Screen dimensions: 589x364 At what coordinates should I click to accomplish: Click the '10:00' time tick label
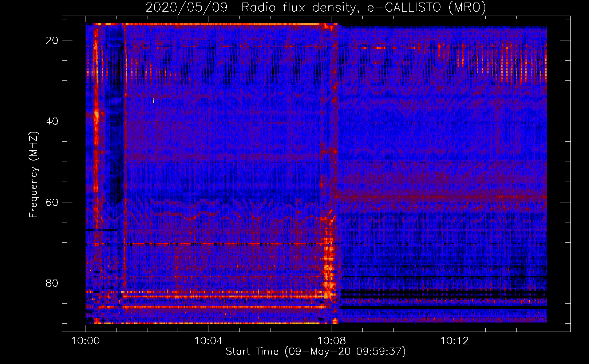coord(86,341)
